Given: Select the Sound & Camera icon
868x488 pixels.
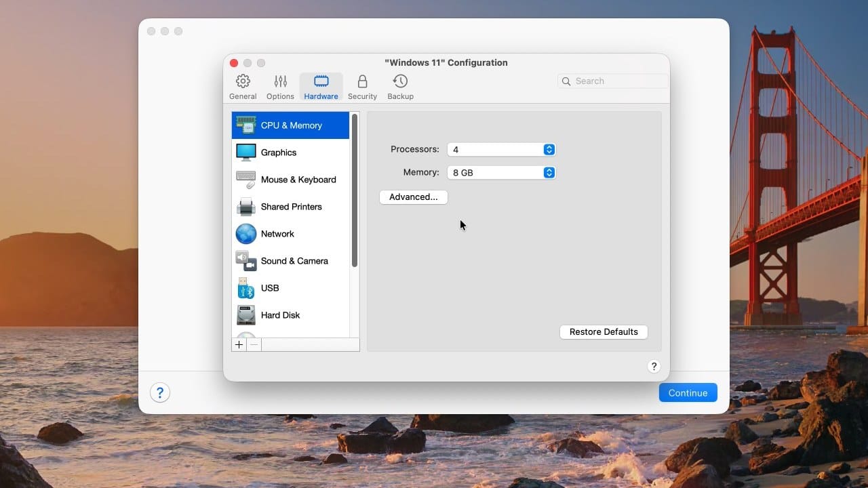Looking at the screenshot, I should click(x=245, y=261).
